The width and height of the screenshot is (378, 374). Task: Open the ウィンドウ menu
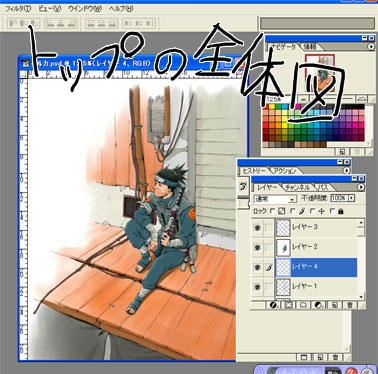pyautogui.click(x=85, y=9)
